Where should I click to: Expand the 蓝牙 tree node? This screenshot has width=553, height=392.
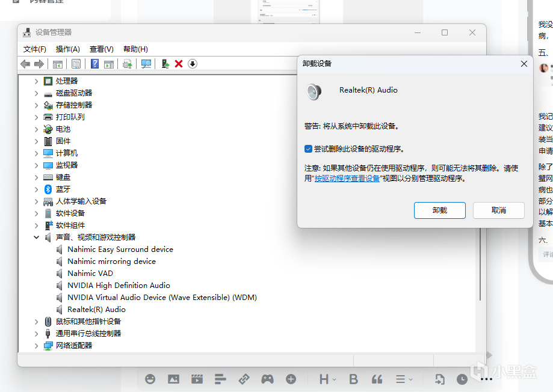click(36, 189)
